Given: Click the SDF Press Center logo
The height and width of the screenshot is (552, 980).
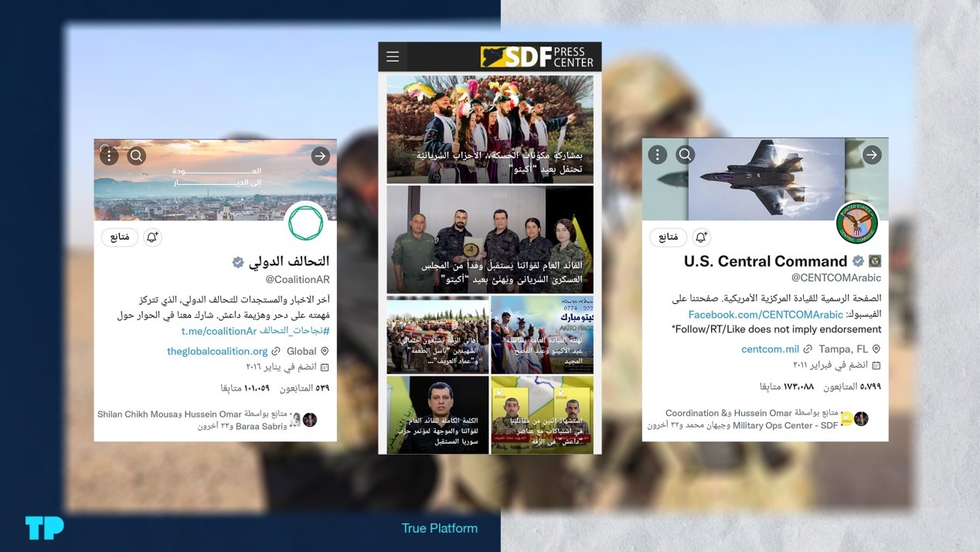Looking at the screenshot, I should tap(537, 57).
